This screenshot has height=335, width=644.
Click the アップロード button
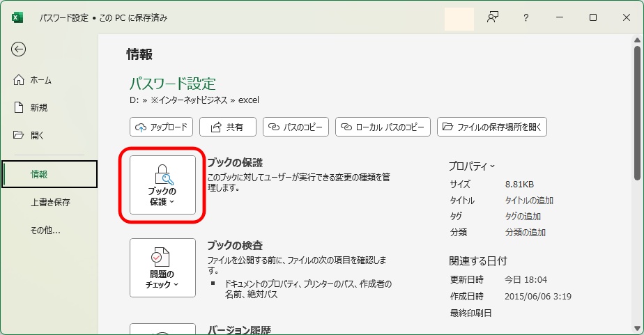161,127
